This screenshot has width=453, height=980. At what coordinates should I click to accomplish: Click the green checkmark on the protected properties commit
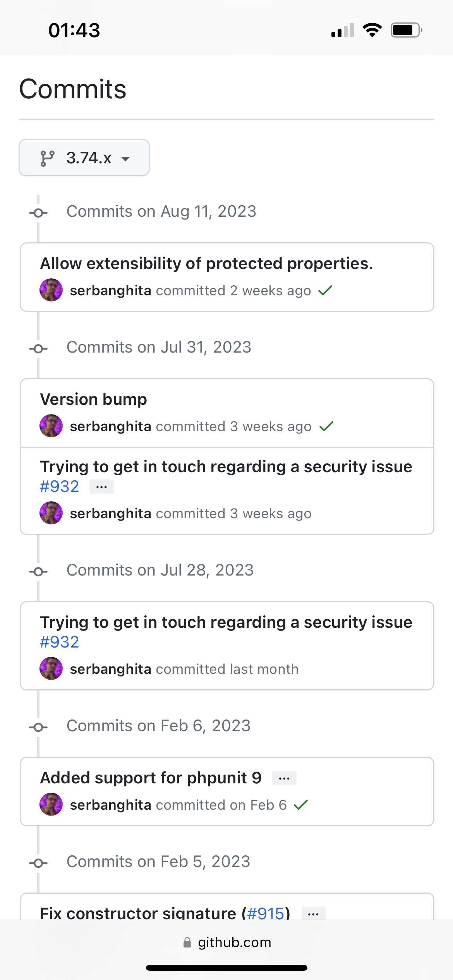(x=325, y=290)
